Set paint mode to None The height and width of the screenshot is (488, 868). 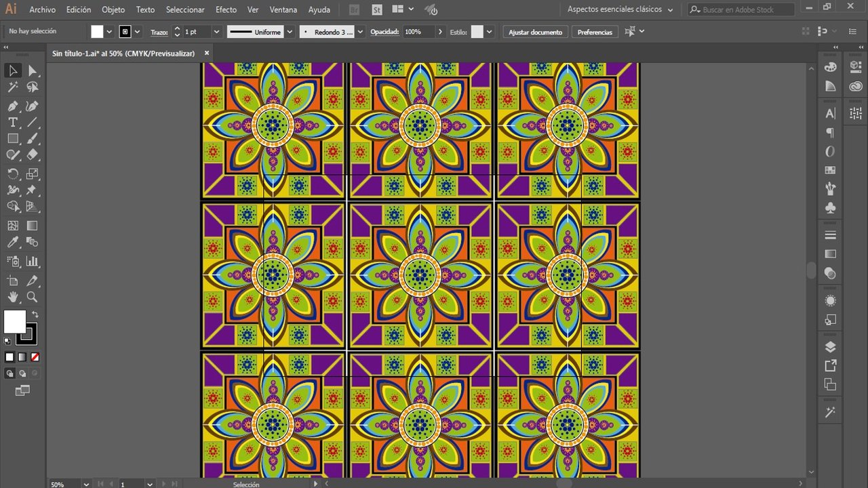[35, 357]
